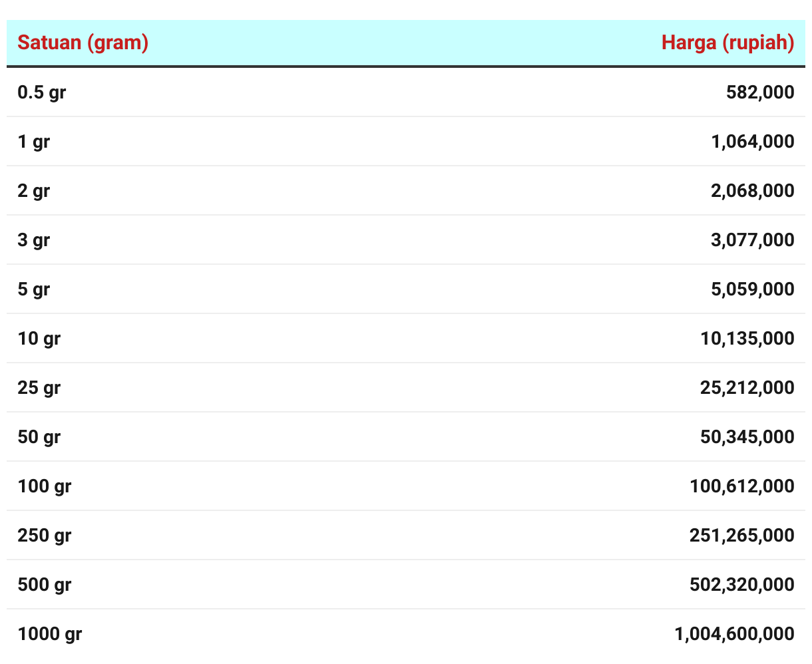812x664 pixels.
Task: Click the 1,004,600,000 price value
Action: click(x=735, y=633)
